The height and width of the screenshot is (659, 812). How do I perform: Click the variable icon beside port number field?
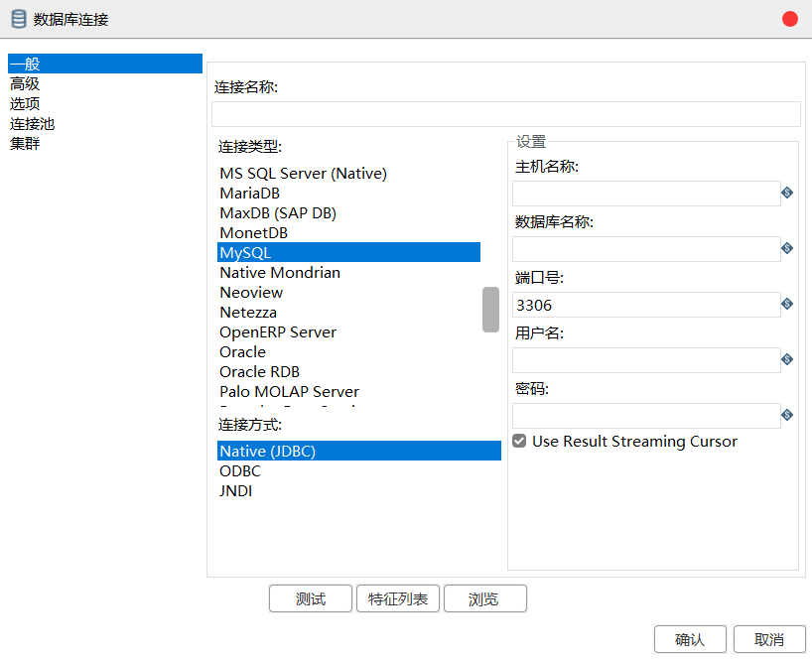click(787, 304)
